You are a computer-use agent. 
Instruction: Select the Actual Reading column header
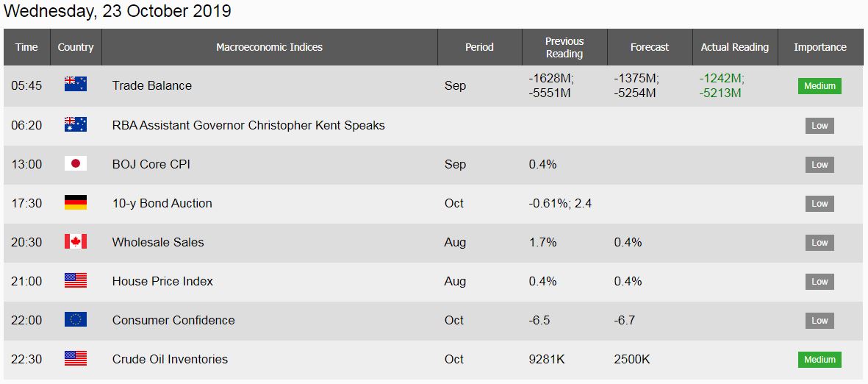(x=735, y=47)
